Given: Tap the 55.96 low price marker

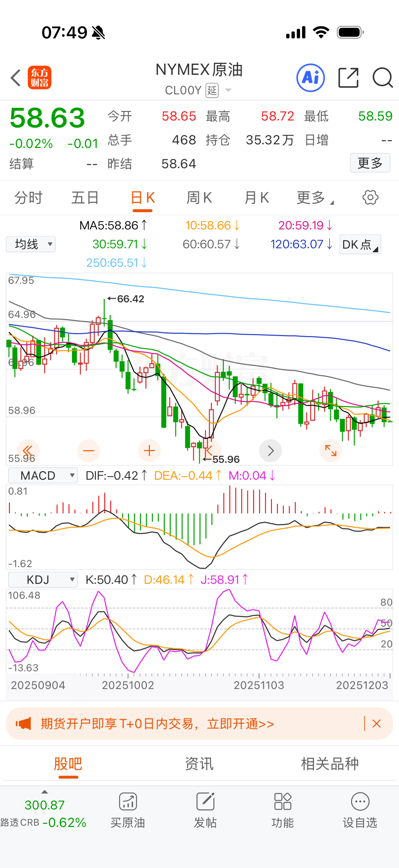Looking at the screenshot, I should tap(221, 459).
